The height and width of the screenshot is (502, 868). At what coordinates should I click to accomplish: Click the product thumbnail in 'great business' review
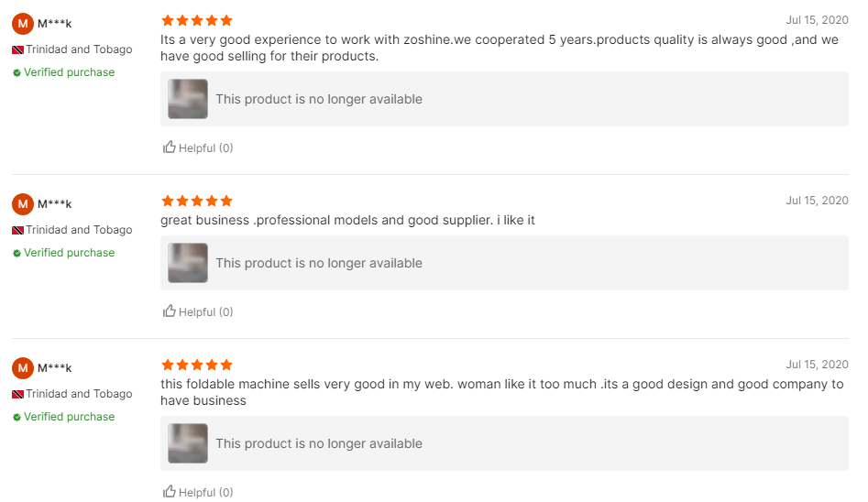(188, 263)
